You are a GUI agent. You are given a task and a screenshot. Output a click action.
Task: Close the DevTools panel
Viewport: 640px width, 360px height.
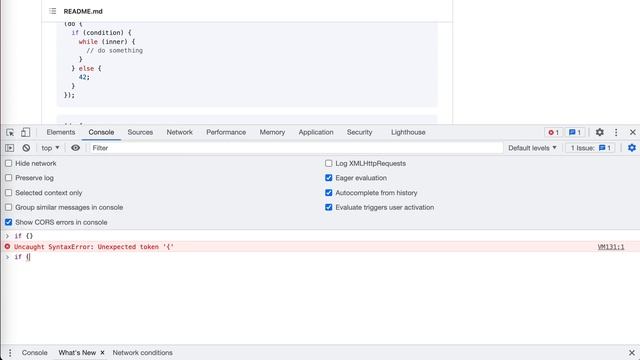[x=633, y=132]
